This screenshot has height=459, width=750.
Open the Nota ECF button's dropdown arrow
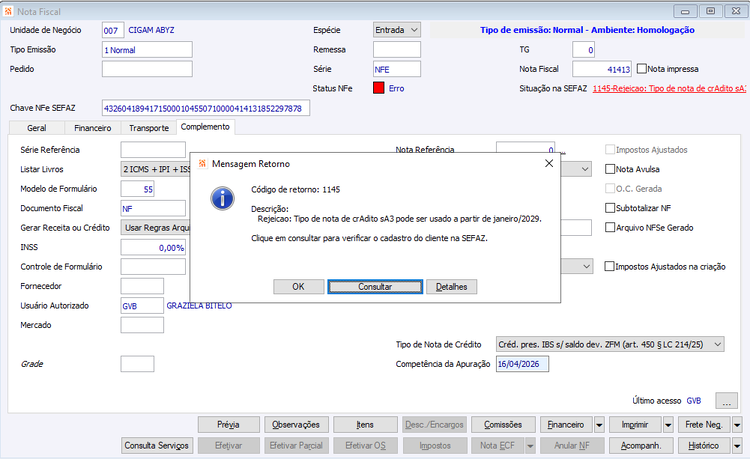pyautogui.click(x=530, y=446)
